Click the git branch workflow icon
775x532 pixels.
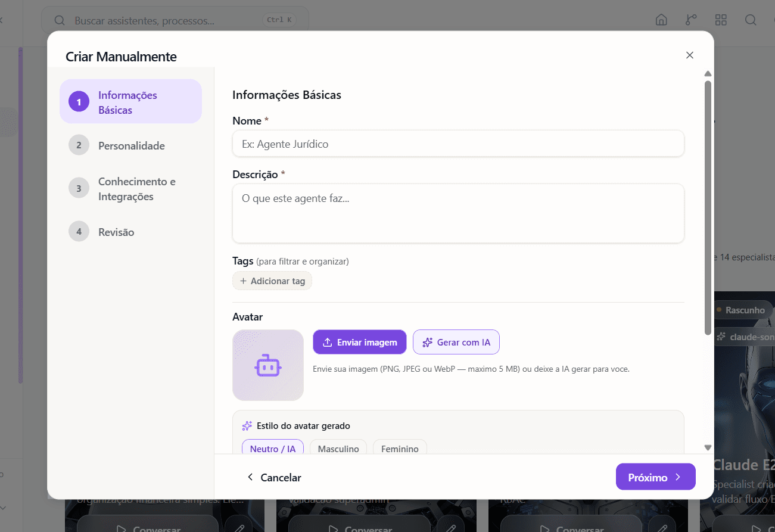point(691,20)
